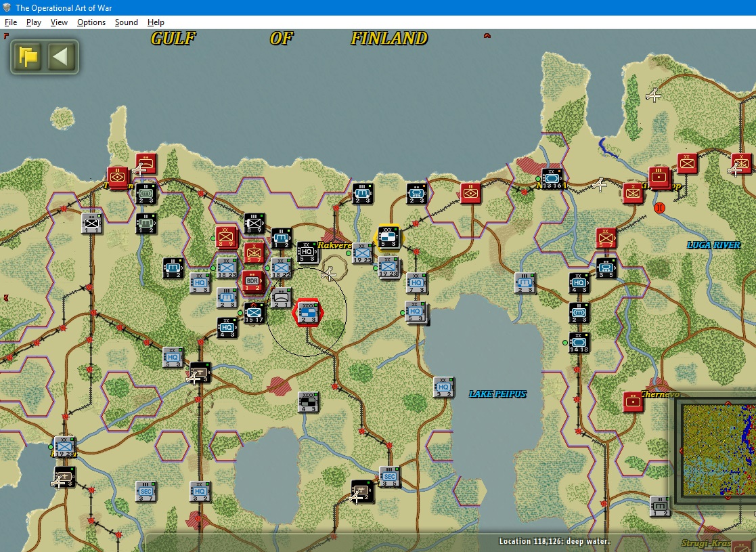This screenshot has width=756, height=552.
Task: Select the black XX HQ 5-3 unit beside Rakvere
Action: 307,251
